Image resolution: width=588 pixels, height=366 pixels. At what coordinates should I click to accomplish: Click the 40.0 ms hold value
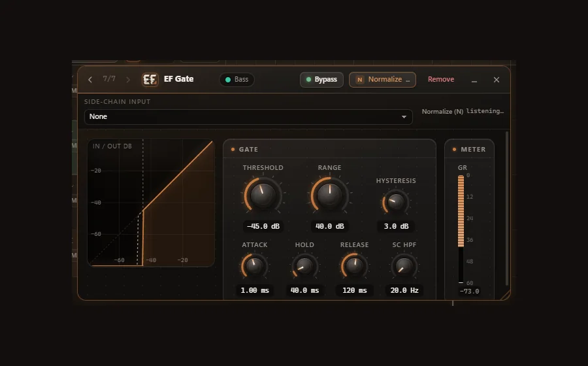[304, 290]
